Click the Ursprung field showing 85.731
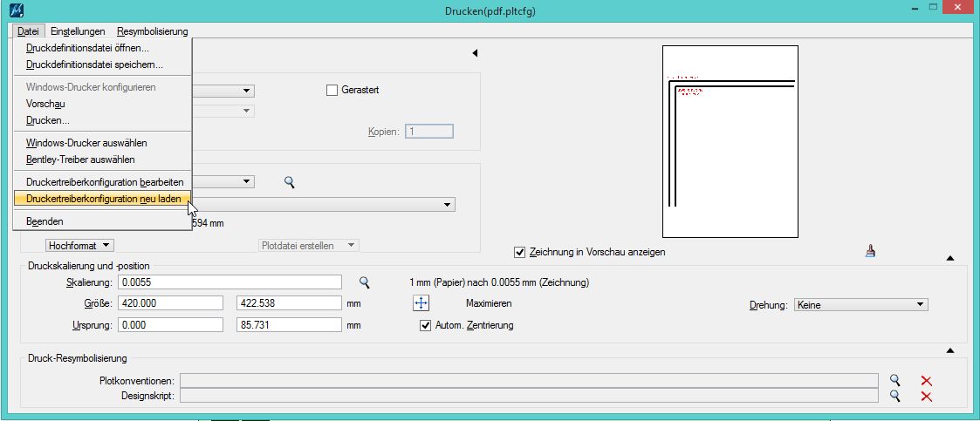The height and width of the screenshot is (421, 980). click(290, 325)
